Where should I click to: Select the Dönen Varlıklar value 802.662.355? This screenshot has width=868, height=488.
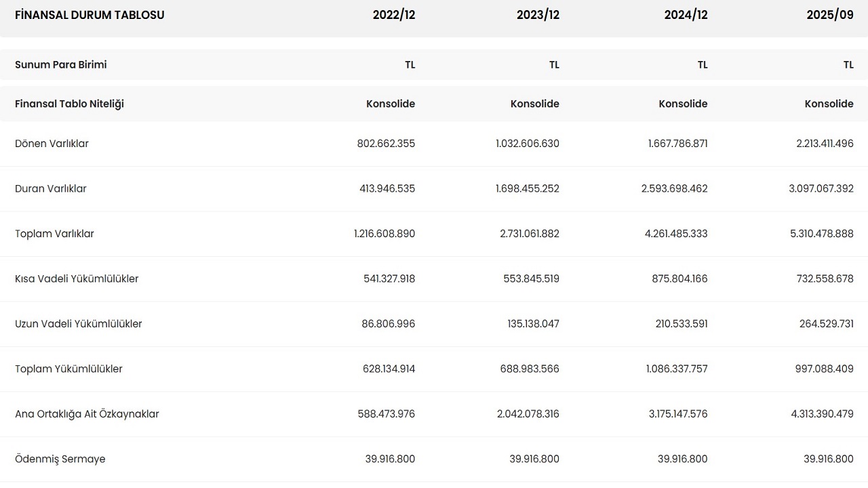[386, 144]
